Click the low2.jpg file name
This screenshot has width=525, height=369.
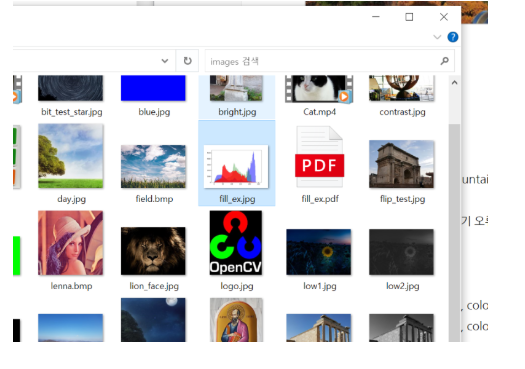click(x=402, y=286)
